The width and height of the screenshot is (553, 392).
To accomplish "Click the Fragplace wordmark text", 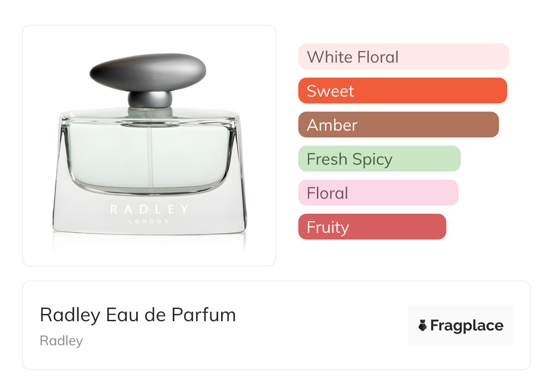I will click(467, 325).
